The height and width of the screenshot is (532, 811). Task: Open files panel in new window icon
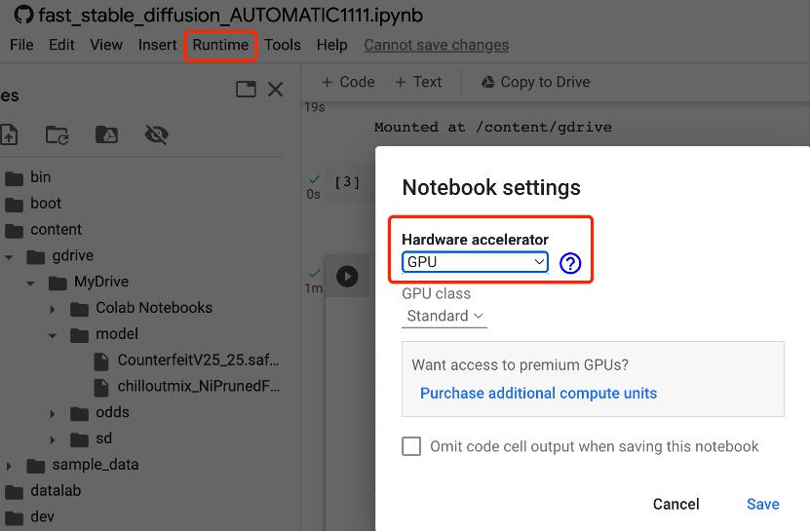[x=246, y=89]
